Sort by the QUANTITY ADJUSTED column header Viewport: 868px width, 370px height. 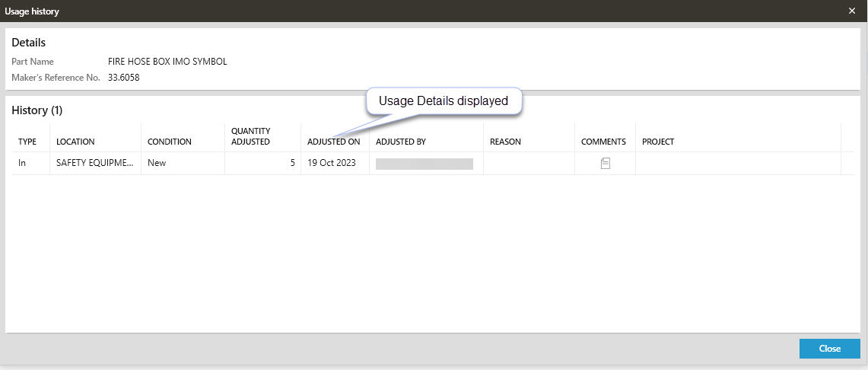(x=251, y=136)
